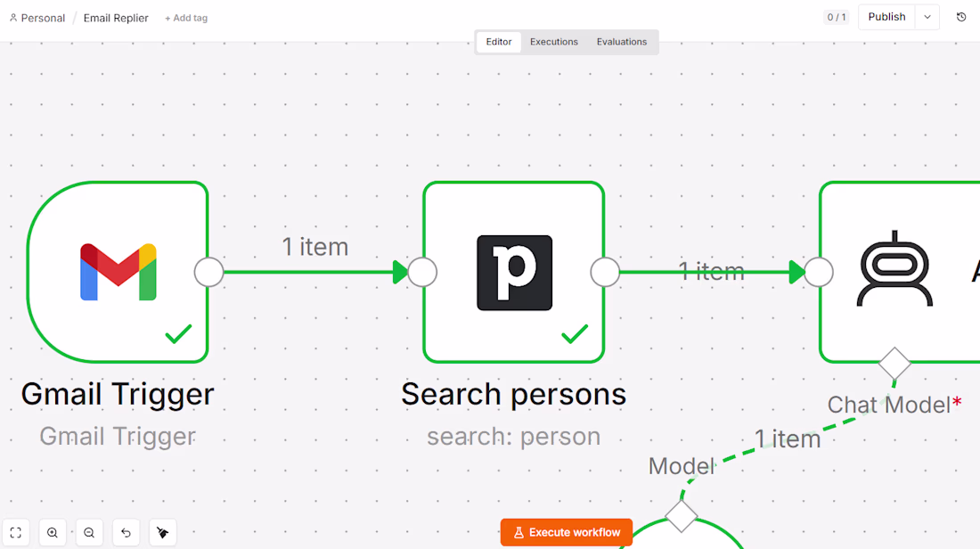Open the Evaluations tab
Screen dimensions: 980x549
[621, 42]
